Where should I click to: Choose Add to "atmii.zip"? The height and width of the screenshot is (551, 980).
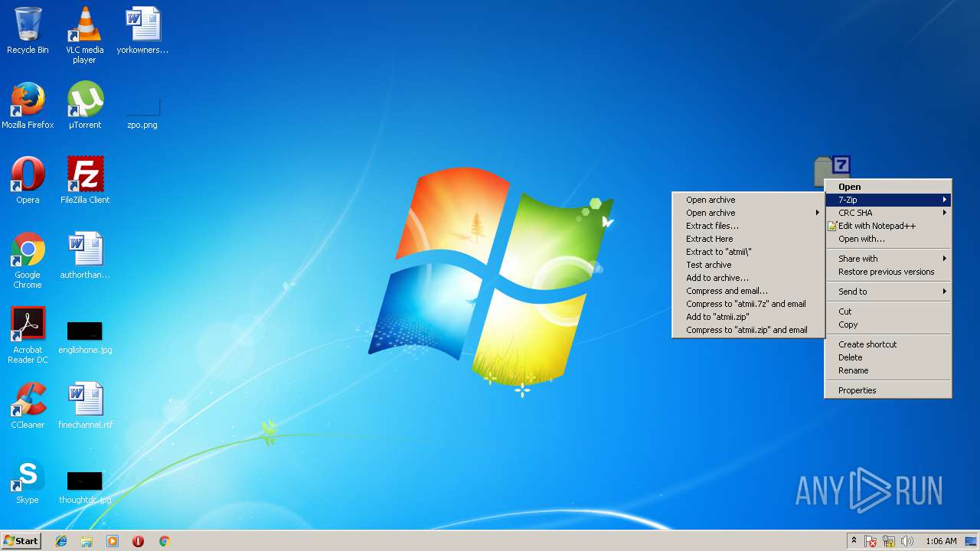748,317
